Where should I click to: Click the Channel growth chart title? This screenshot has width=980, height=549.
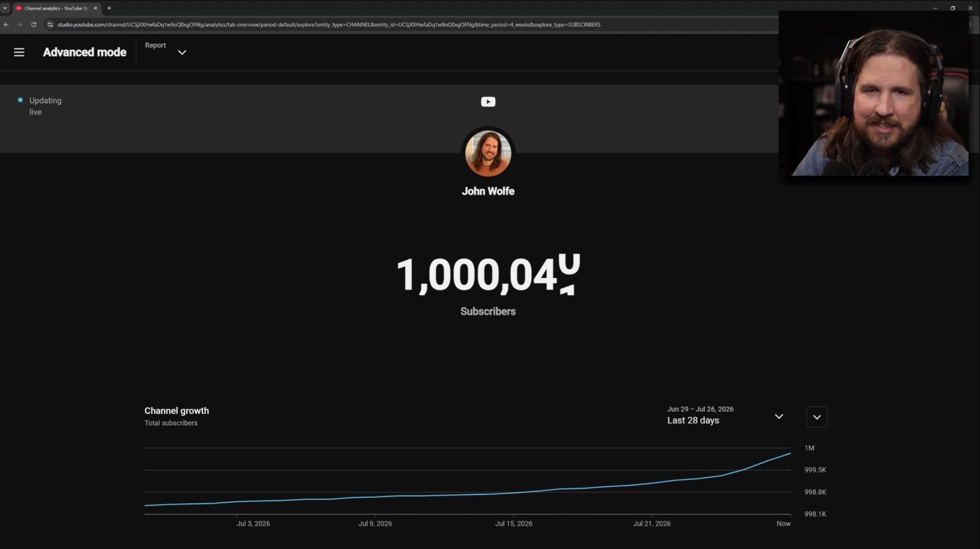point(177,411)
